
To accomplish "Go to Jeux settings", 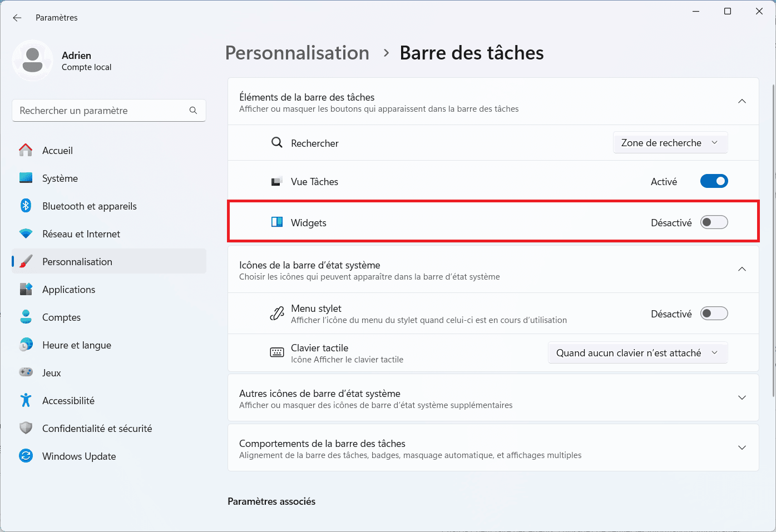I will (109, 372).
